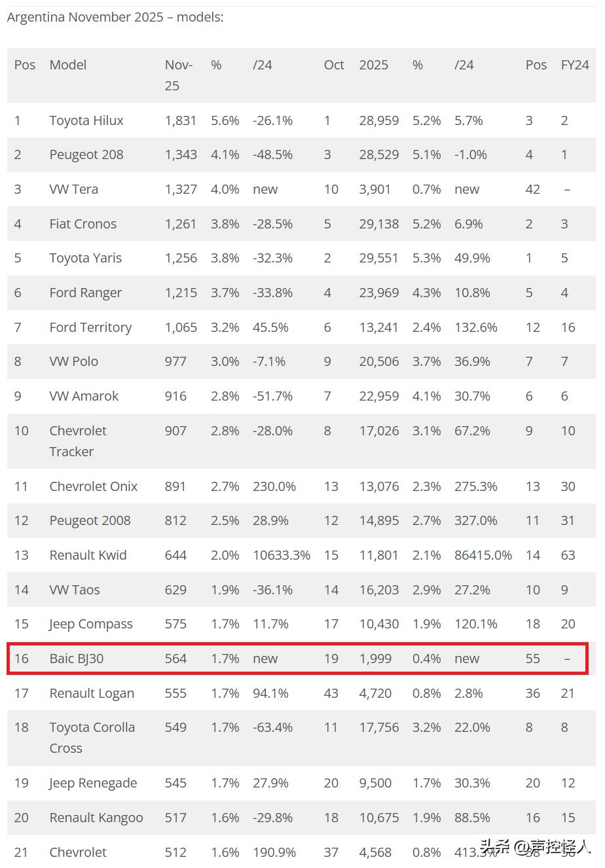Image resolution: width=605 pixels, height=868 pixels.
Task: Click the Renault Kangoo model cell
Action: point(96,818)
